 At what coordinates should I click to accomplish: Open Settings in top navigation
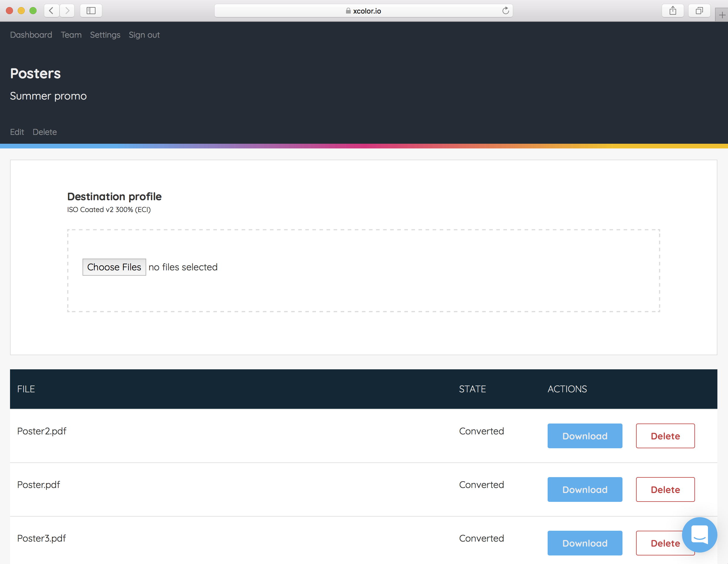(x=105, y=35)
